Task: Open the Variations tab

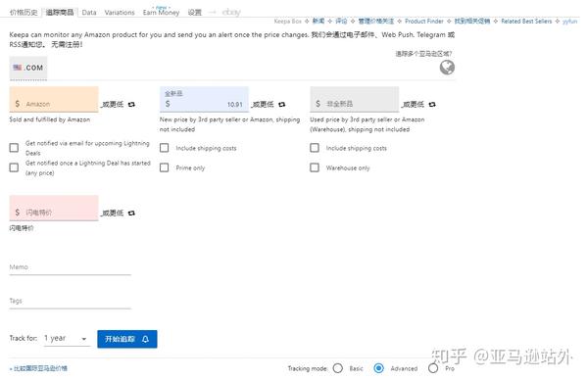Action: click(120, 13)
